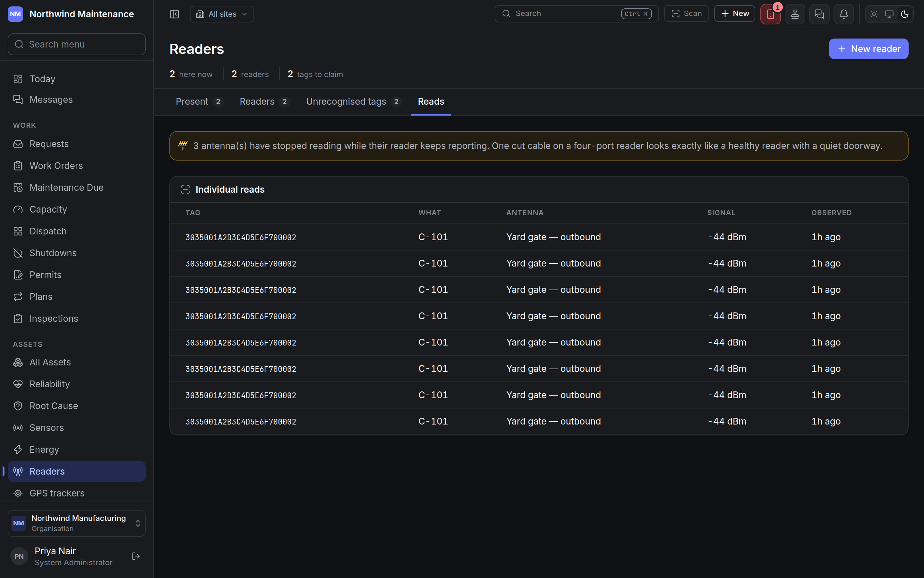924x578 pixels.
Task: Switch to the Readers tab
Action: pos(265,102)
